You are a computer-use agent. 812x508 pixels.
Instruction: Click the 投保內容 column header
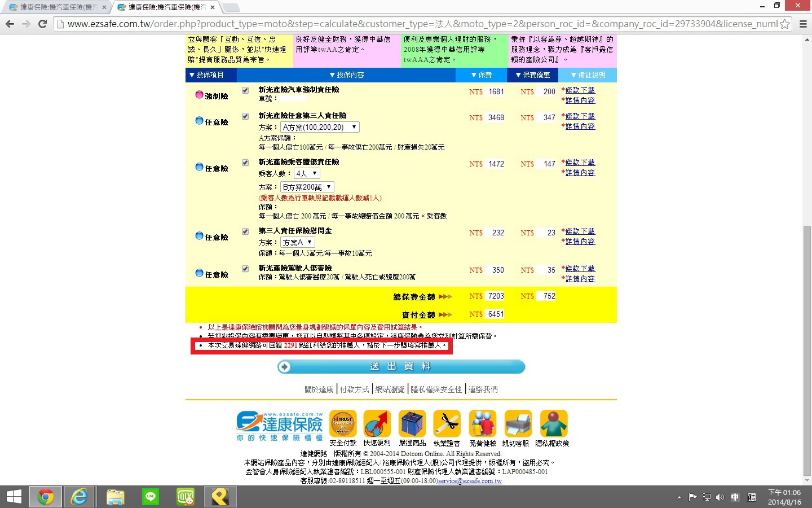click(347, 75)
